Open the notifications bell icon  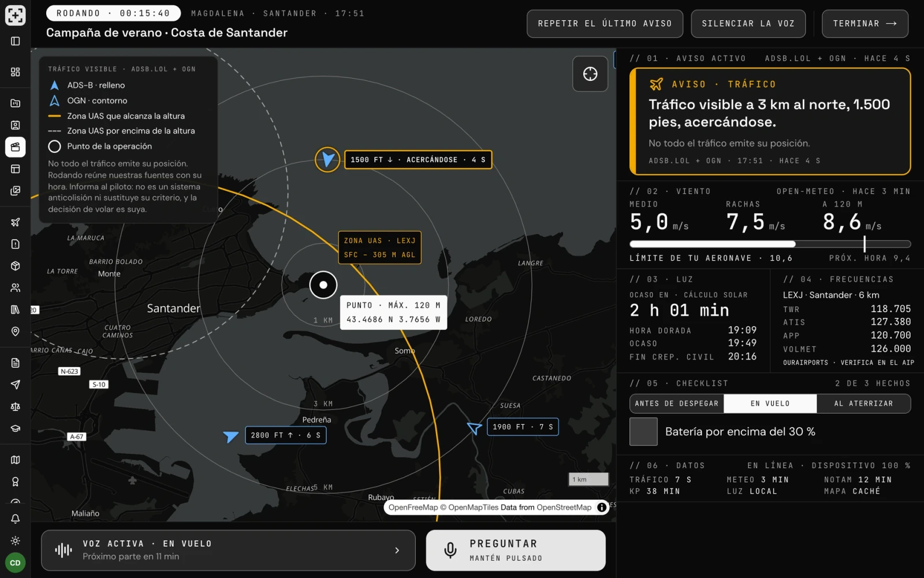click(16, 518)
